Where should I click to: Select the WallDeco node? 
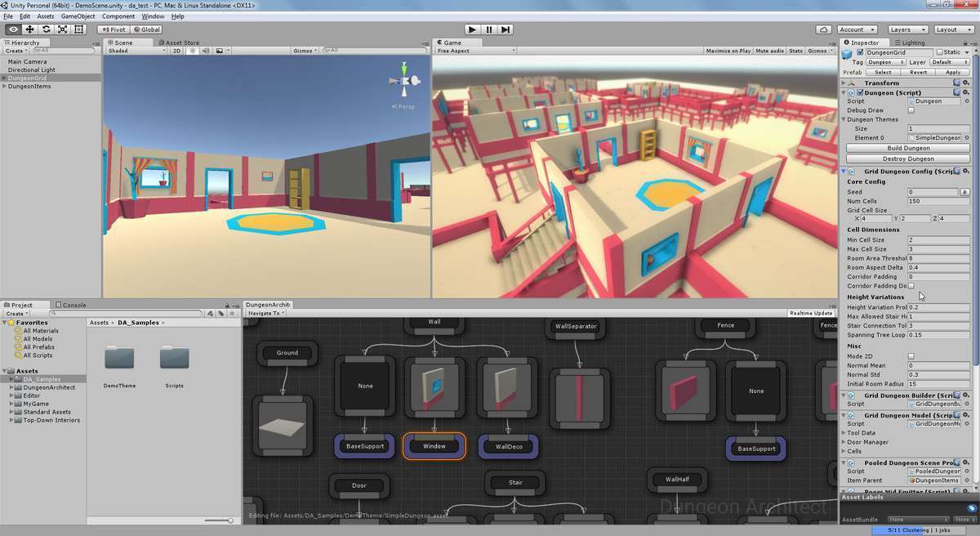509,446
